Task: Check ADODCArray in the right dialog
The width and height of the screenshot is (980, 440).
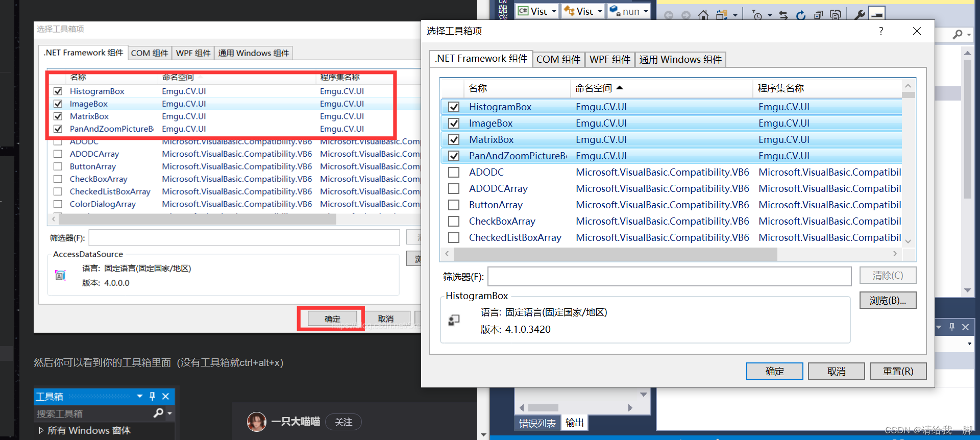Action: point(453,188)
